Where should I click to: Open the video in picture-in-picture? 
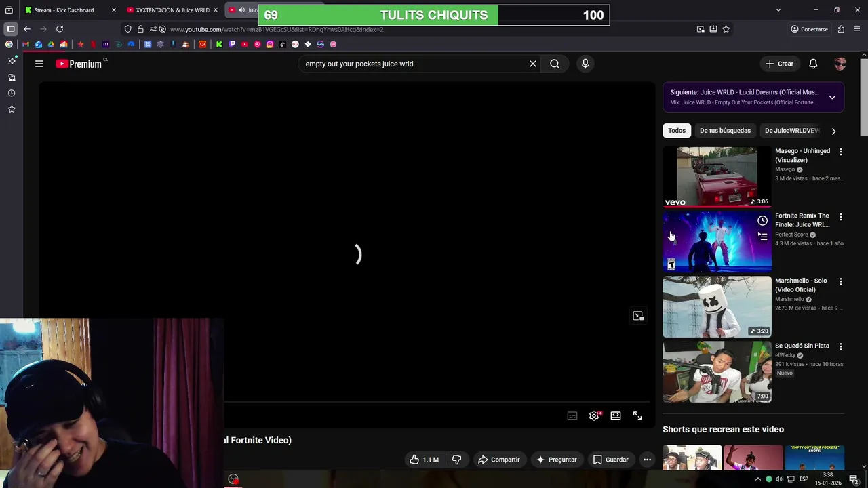(x=638, y=316)
